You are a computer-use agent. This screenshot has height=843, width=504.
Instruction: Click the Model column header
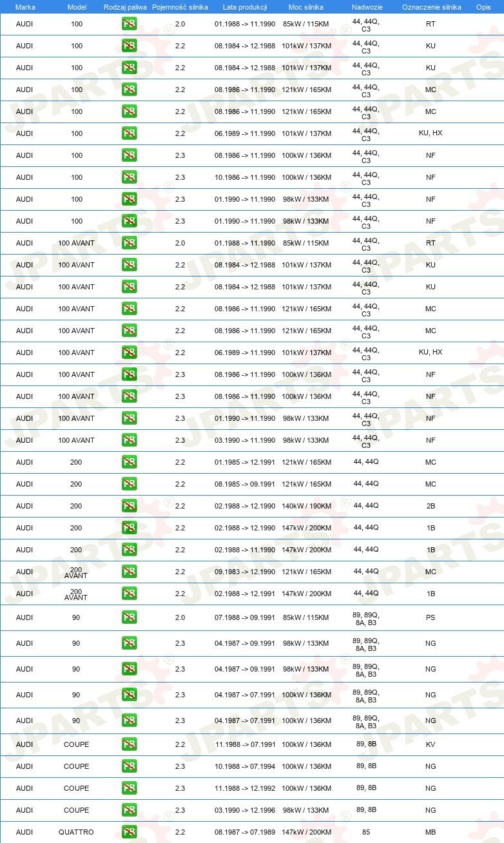[77, 6]
